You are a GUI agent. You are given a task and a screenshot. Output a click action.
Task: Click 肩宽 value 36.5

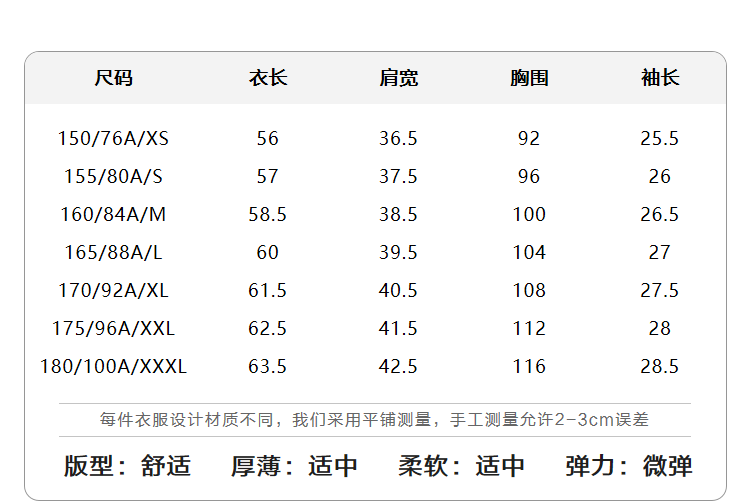coord(398,139)
